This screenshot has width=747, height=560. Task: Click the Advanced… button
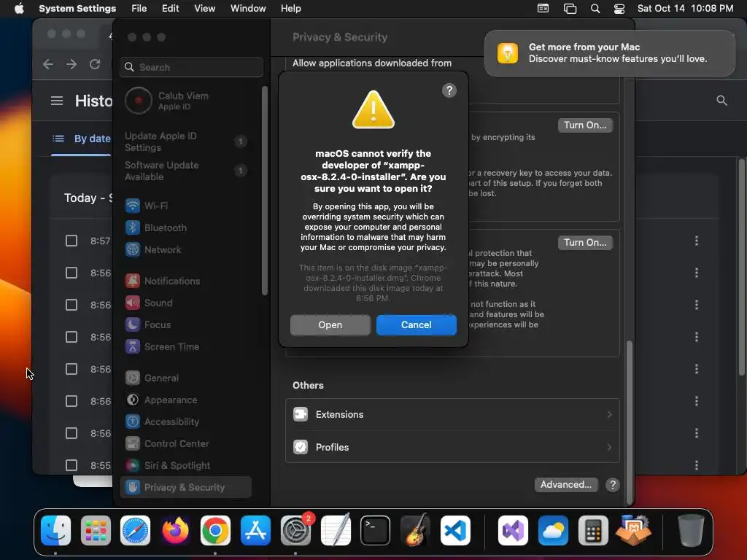[566, 484]
